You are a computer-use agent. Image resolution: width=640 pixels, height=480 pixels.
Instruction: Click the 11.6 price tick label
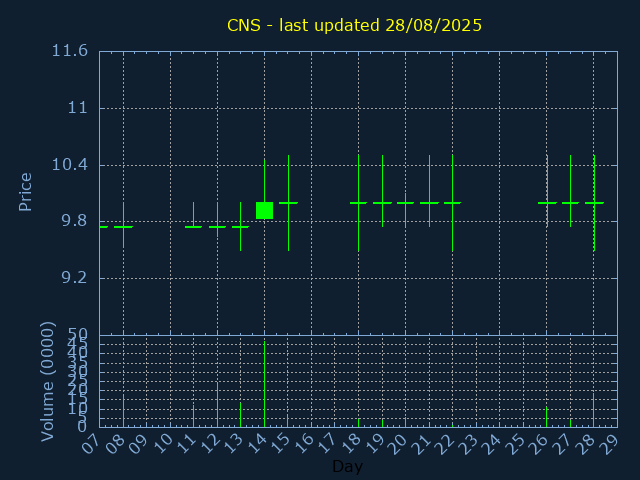click(x=70, y=51)
